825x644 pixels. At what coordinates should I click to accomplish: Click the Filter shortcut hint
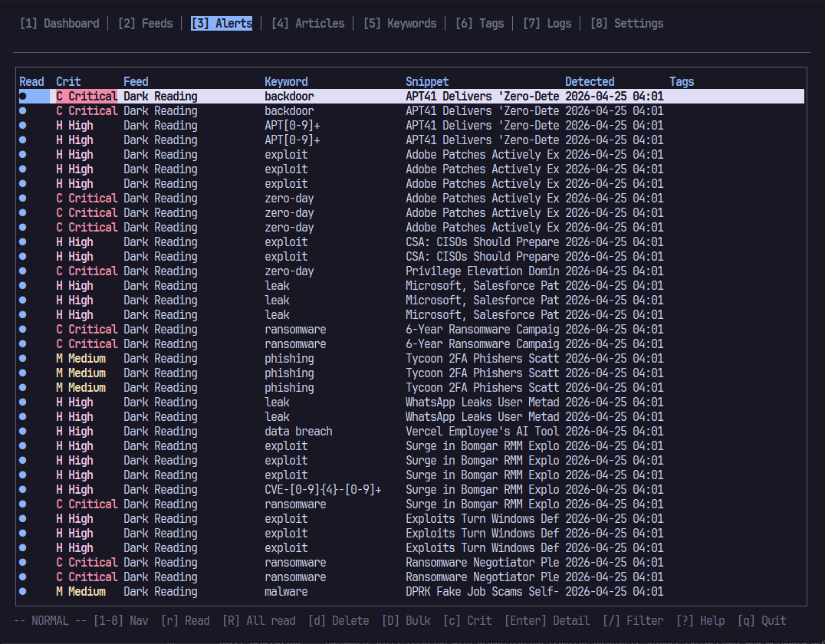click(633, 620)
